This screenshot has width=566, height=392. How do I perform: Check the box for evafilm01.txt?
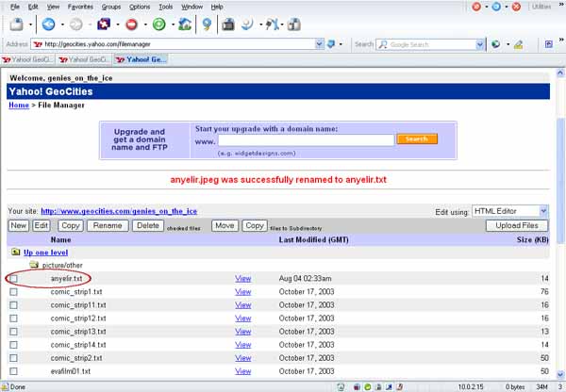tap(13, 371)
